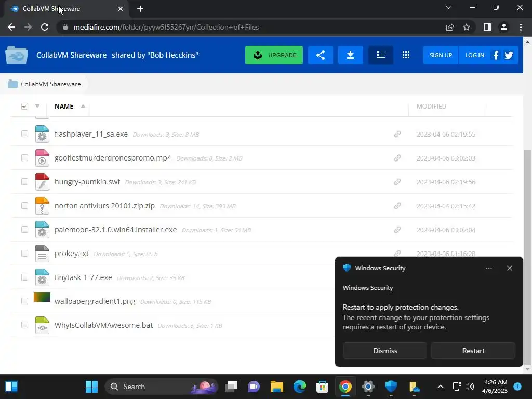Image resolution: width=532 pixels, height=399 pixels.
Task: Open tinytask-1-77.exe file link
Action: point(83,277)
